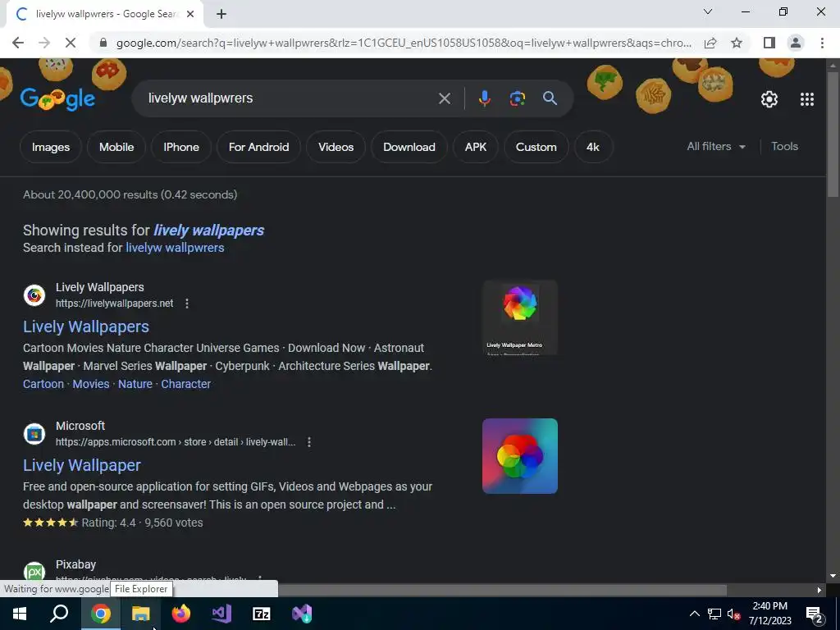Select the APK filter chip
The height and width of the screenshot is (630, 840).
(x=476, y=147)
